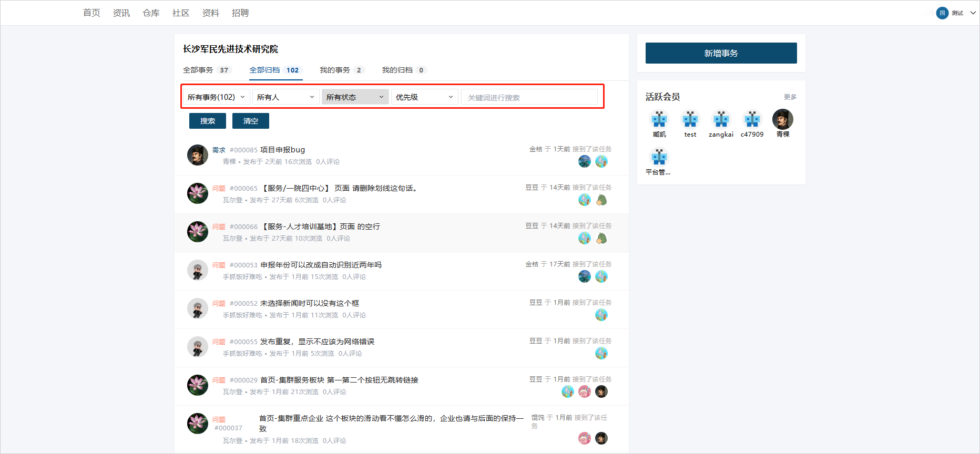980x454 pixels.
Task: Click the lotus avatar for issue #000065
Action: pos(198,193)
